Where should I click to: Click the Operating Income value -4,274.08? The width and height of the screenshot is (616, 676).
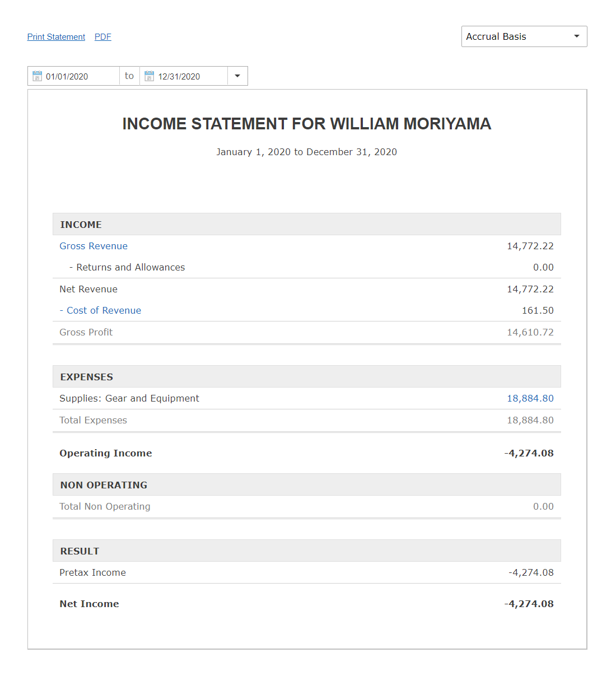(x=529, y=453)
